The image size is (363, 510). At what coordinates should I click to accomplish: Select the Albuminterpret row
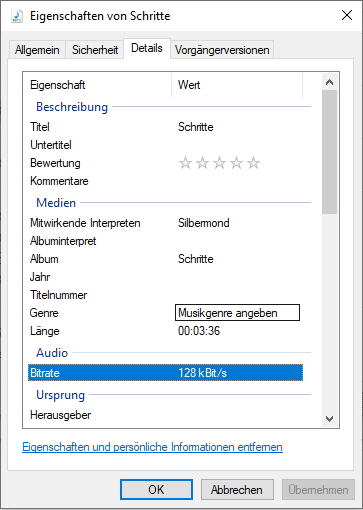166,241
